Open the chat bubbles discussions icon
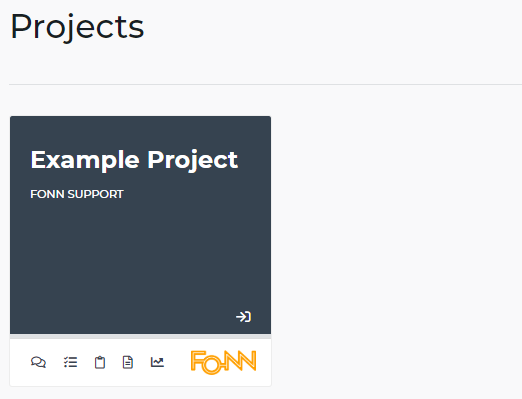Image resolution: width=522 pixels, height=399 pixels. [38, 362]
